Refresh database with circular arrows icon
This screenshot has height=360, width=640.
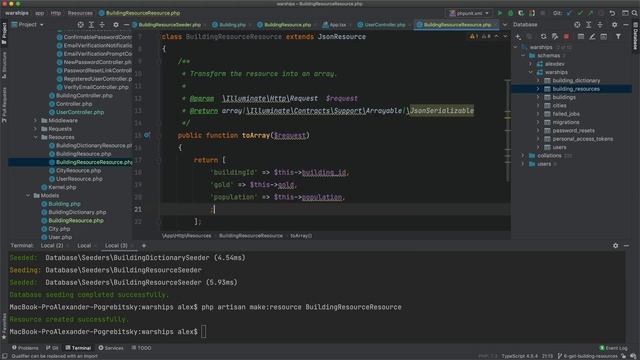tap(543, 37)
